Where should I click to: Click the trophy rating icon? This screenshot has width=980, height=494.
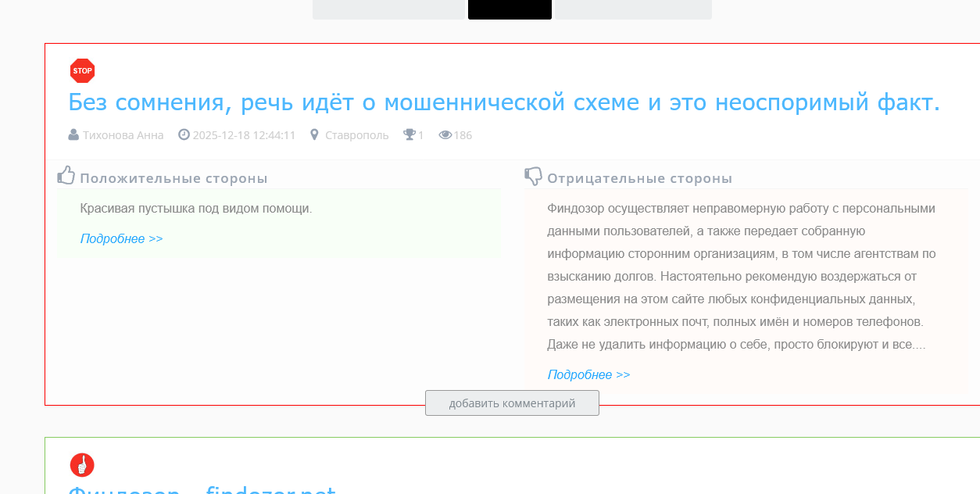[409, 134]
